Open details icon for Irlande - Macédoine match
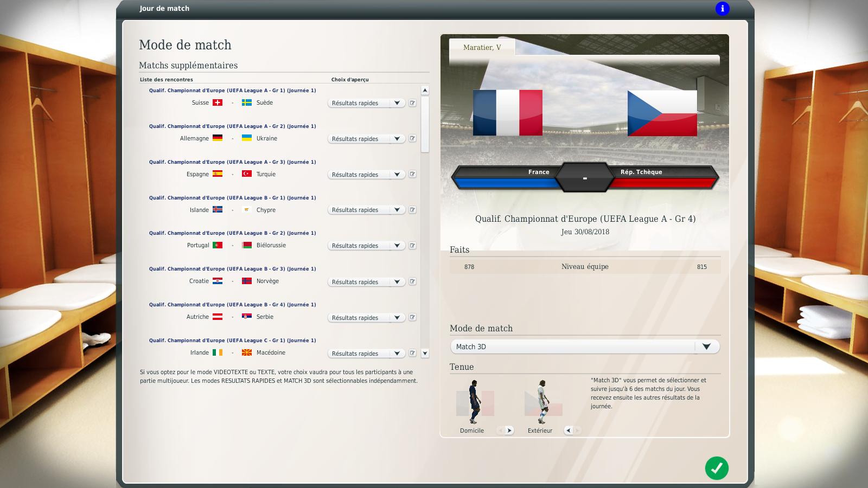Image resolution: width=868 pixels, height=488 pixels. point(412,353)
